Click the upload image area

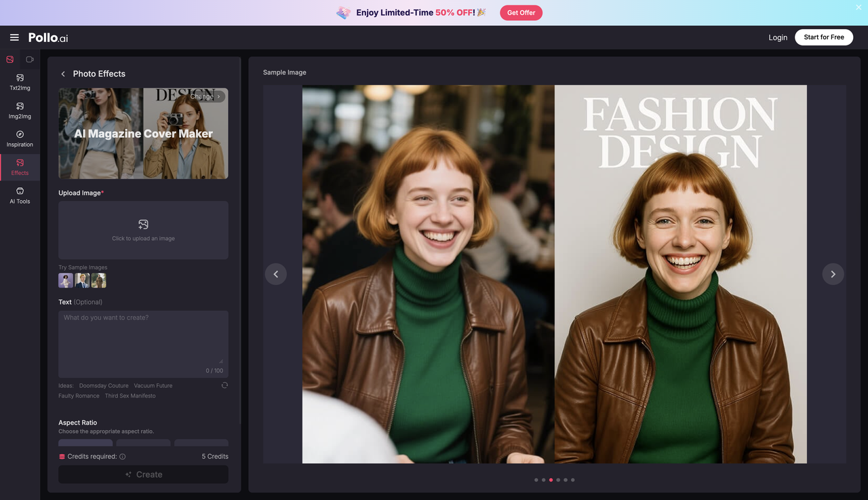pyautogui.click(x=143, y=230)
